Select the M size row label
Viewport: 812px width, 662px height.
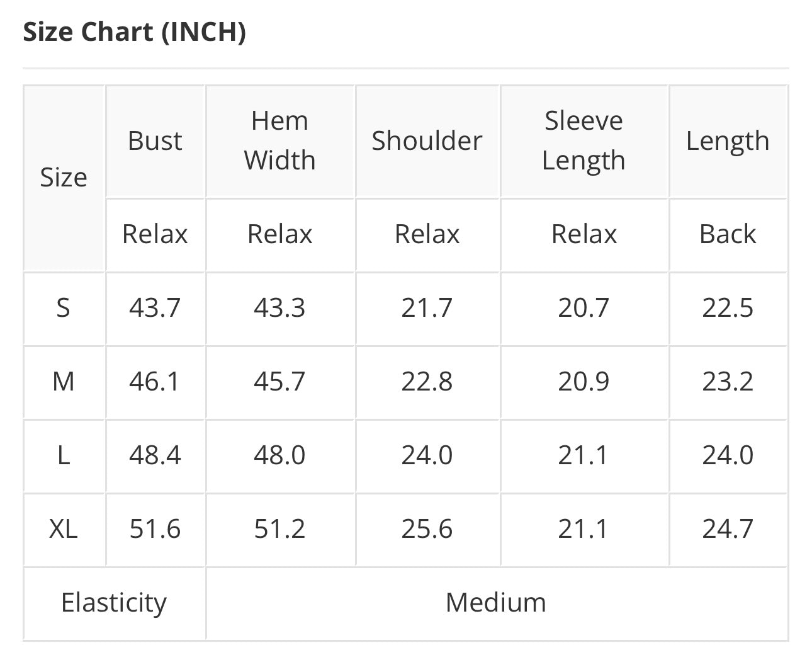tap(64, 382)
